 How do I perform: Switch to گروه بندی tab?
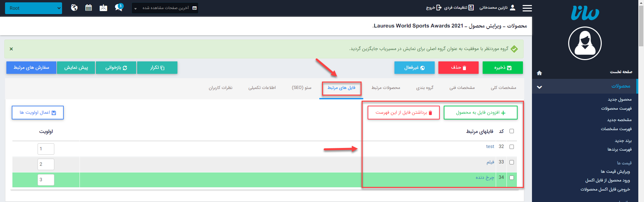click(425, 88)
